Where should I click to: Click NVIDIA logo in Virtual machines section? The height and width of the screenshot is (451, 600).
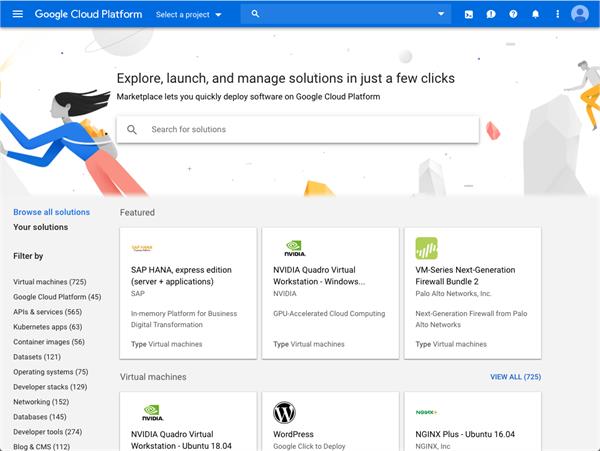153,413
